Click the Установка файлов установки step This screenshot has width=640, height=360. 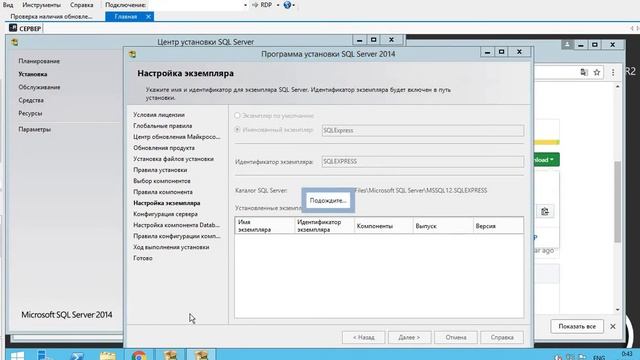pos(173,159)
